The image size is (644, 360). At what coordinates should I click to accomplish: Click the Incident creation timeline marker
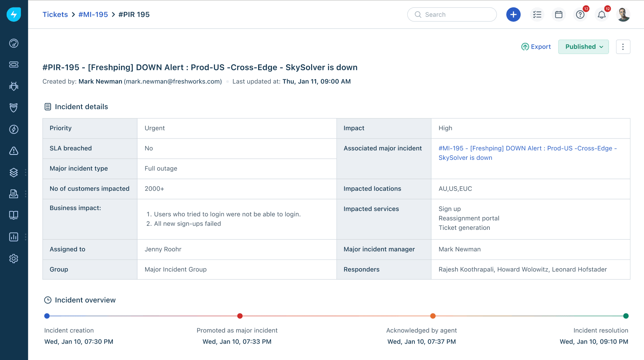(x=47, y=316)
